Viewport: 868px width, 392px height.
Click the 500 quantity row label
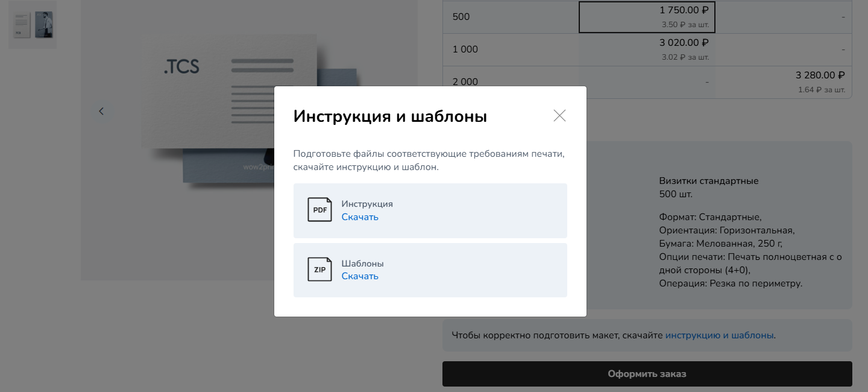point(461,17)
